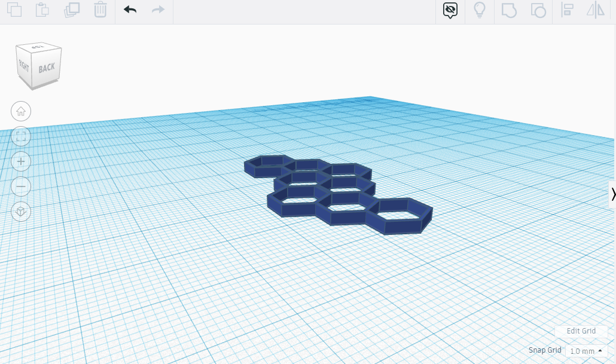Zoom in using the plus control
Viewport: 616px width, 364px height.
coord(21,161)
